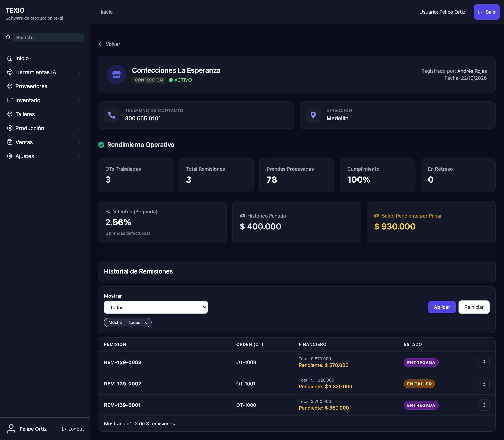Viewport: 504px width, 440px height.
Task: Open three-dot menu for REM-139-0003
Action: [x=484, y=362]
